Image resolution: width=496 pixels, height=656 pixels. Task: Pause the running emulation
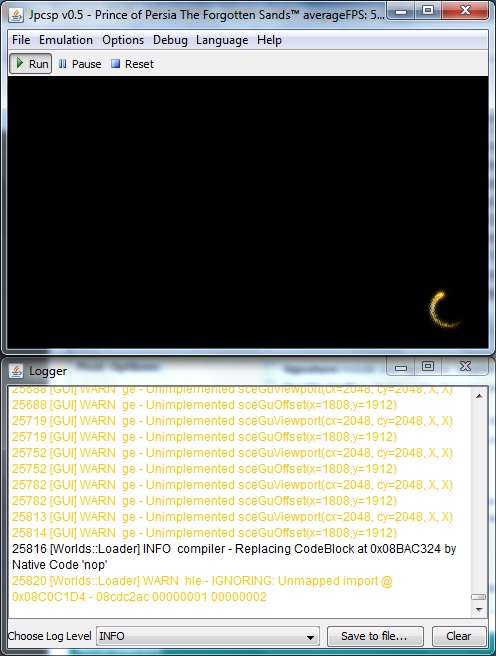79,64
